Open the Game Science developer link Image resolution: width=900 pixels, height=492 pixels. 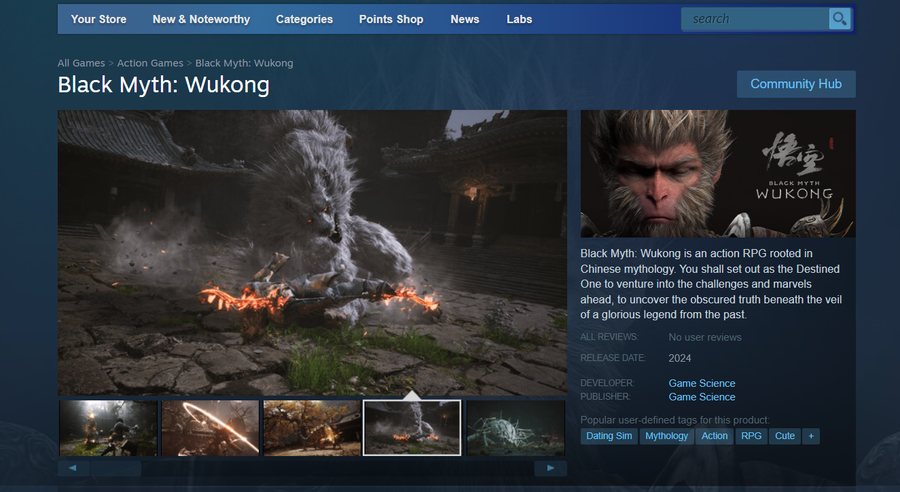click(702, 383)
